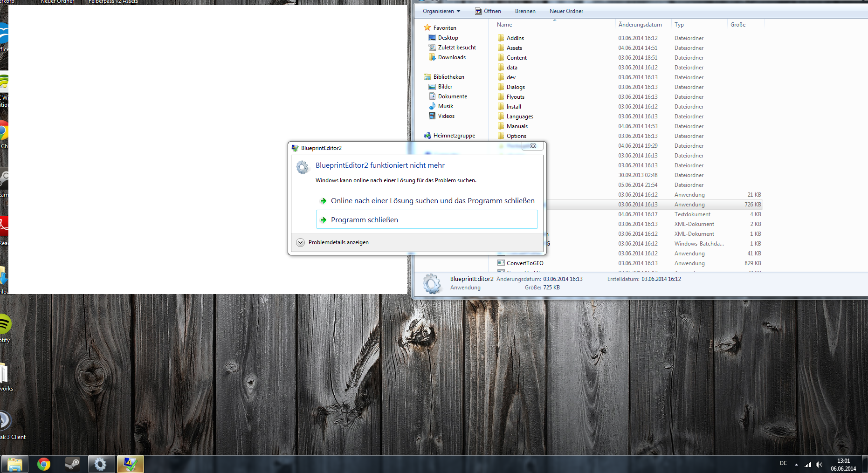Viewport: 868px width, 473px height.
Task: Select the Options folder icon
Action: [x=501, y=136]
